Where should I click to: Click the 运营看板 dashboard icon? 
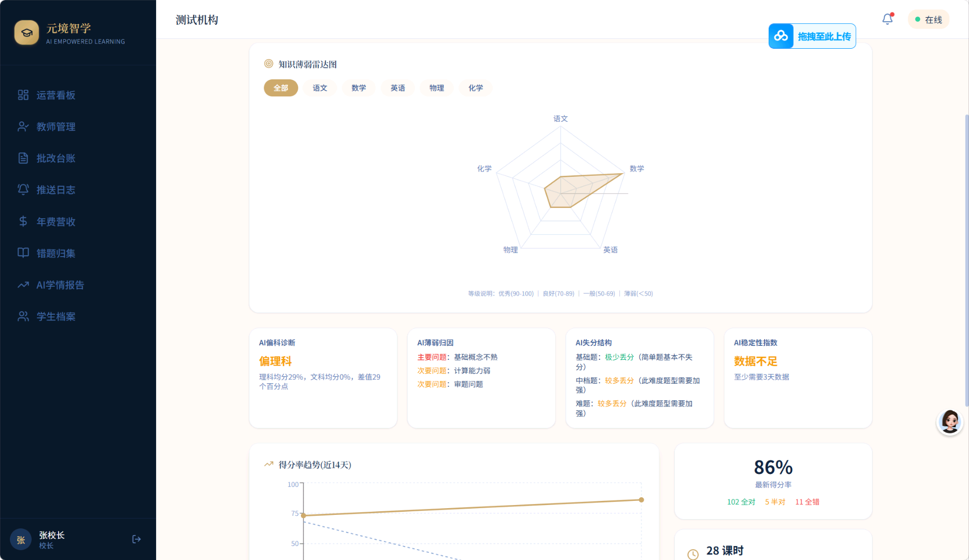click(23, 95)
